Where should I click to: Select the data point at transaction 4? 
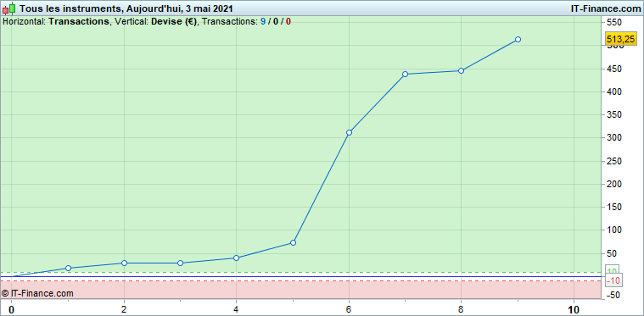tap(236, 258)
